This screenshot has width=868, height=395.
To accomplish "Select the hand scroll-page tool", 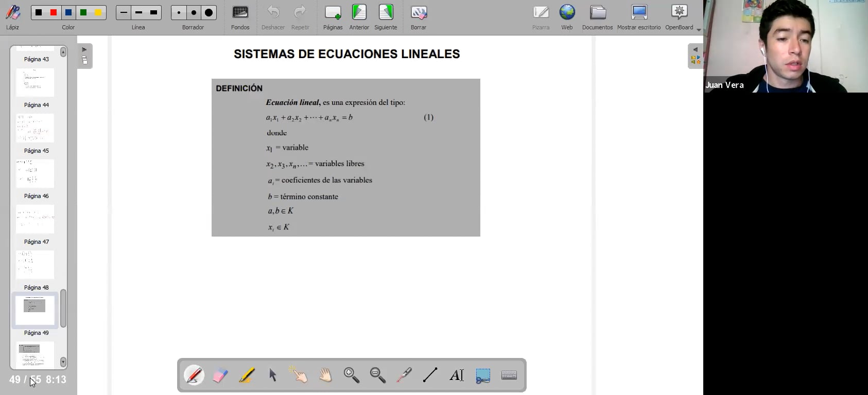I will coord(325,375).
